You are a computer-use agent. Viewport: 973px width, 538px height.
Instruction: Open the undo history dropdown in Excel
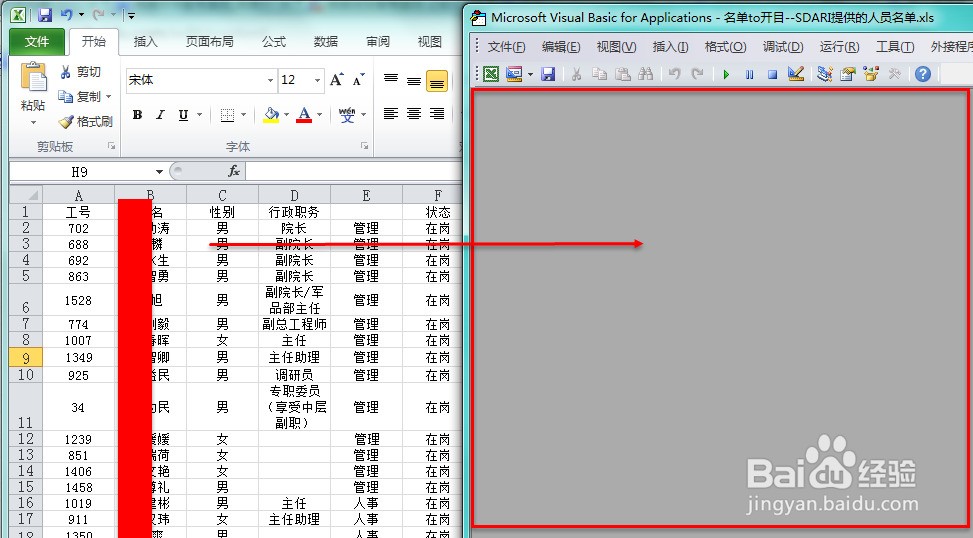pyautogui.click(x=81, y=15)
